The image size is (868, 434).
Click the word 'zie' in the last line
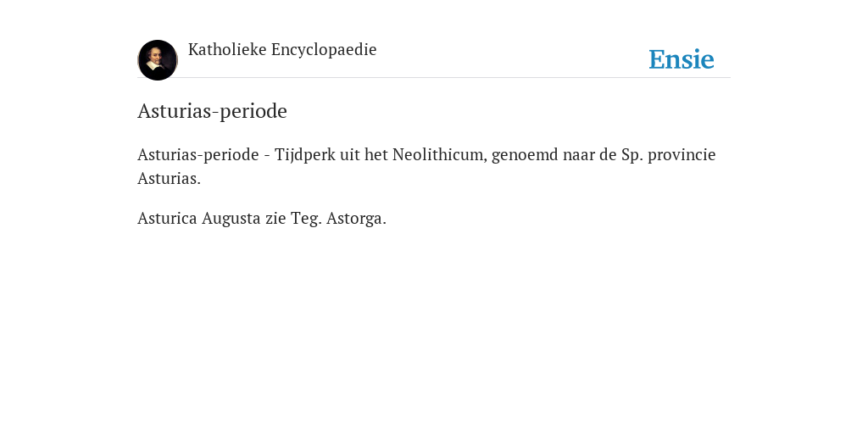[275, 218]
